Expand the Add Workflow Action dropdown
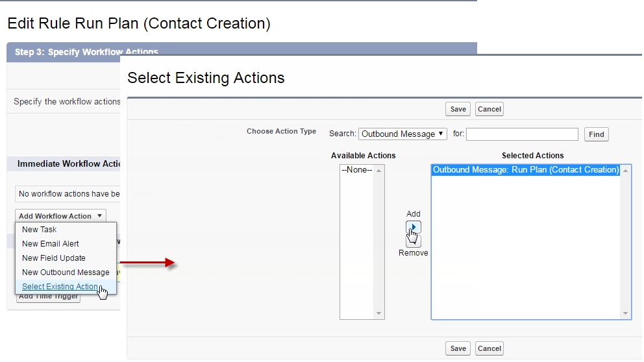Viewport: 644px width, 362px height. [x=60, y=216]
